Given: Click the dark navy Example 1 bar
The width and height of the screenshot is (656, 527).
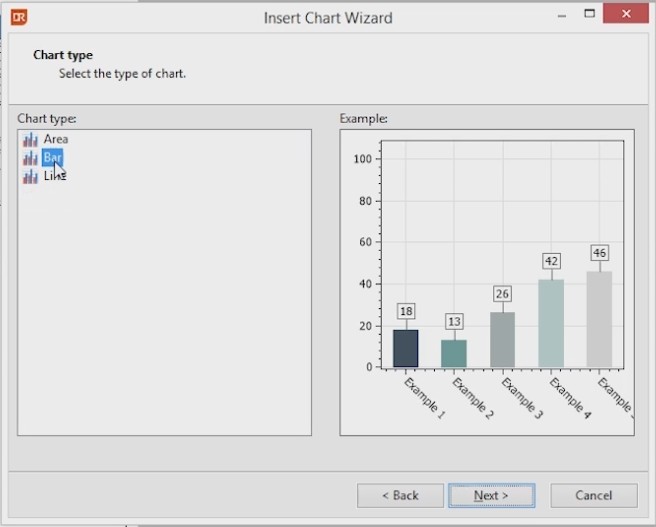Looking at the screenshot, I should point(405,348).
